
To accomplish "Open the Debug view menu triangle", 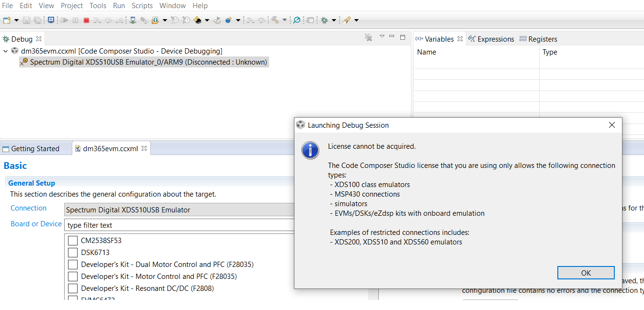I will click(382, 36).
